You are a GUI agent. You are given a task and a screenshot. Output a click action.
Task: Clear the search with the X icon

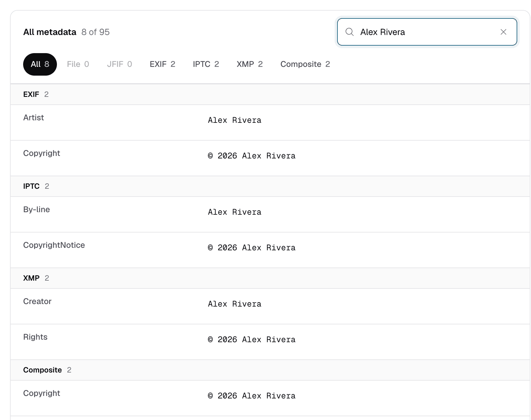503,32
